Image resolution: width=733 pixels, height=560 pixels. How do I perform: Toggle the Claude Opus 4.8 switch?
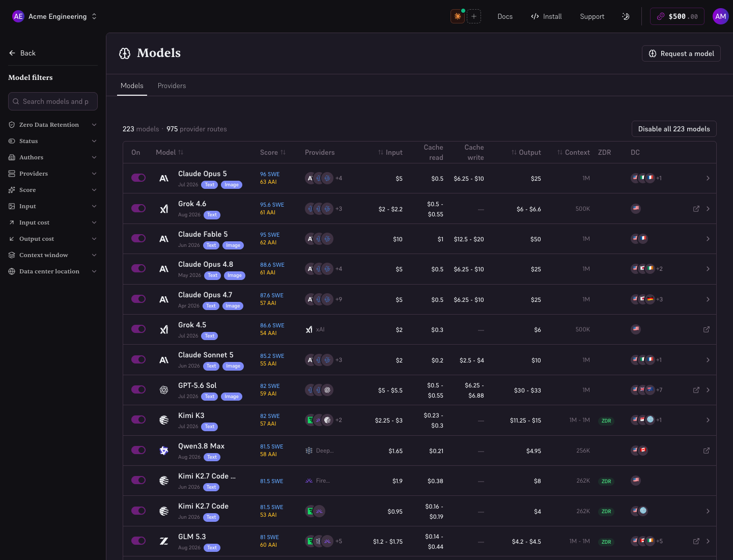click(x=138, y=268)
